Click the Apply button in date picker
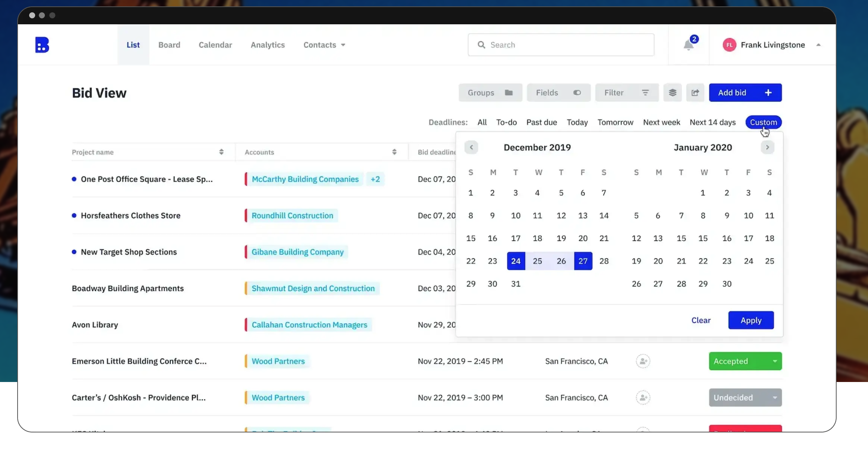The height and width of the screenshot is (456, 868). (x=751, y=320)
